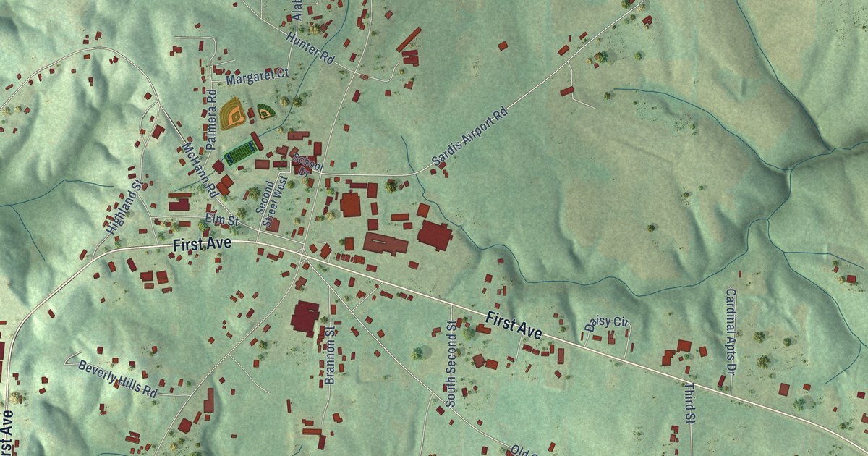Select the Brannon St label
868x456 pixels.
(x=330, y=355)
